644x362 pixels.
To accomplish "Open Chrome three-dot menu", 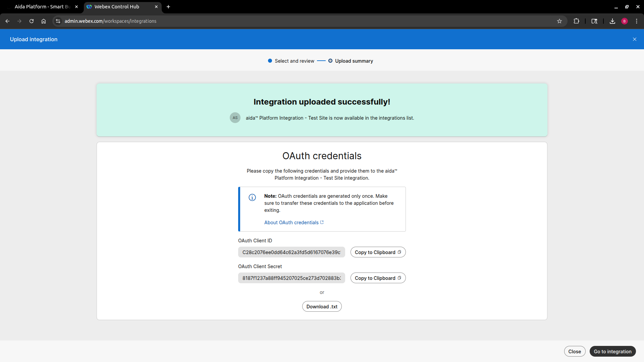I will pyautogui.click(x=637, y=21).
